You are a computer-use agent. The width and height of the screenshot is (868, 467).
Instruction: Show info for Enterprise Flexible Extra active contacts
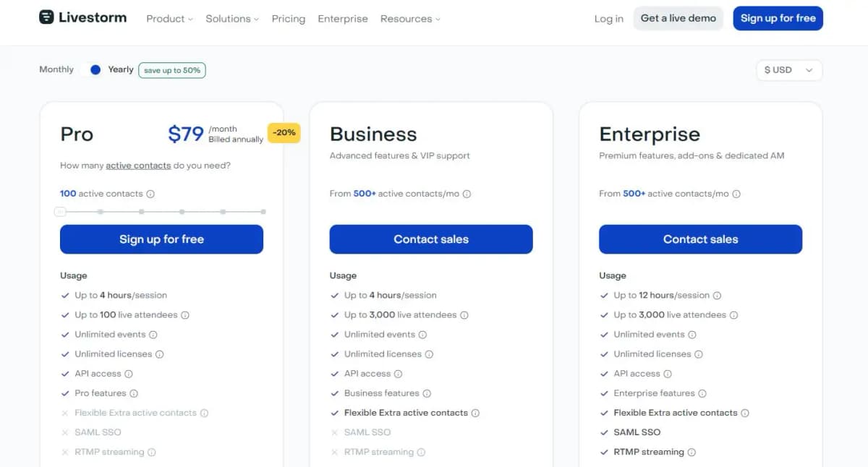(745, 413)
